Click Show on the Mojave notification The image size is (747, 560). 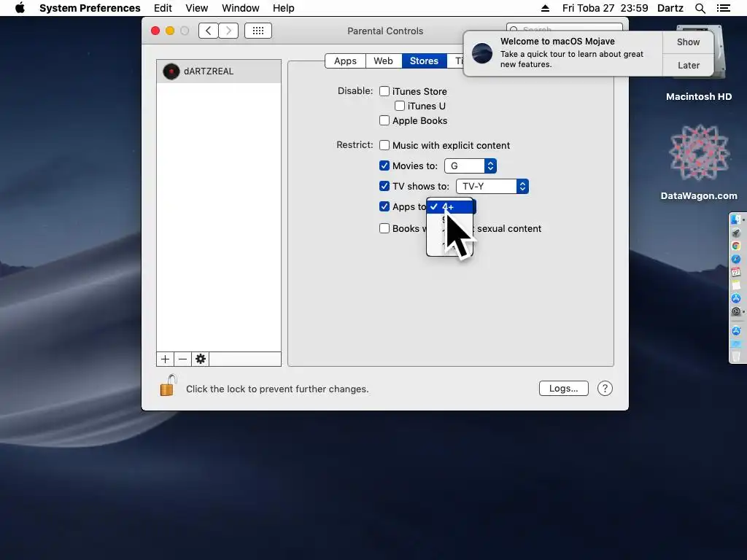coord(689,42)
